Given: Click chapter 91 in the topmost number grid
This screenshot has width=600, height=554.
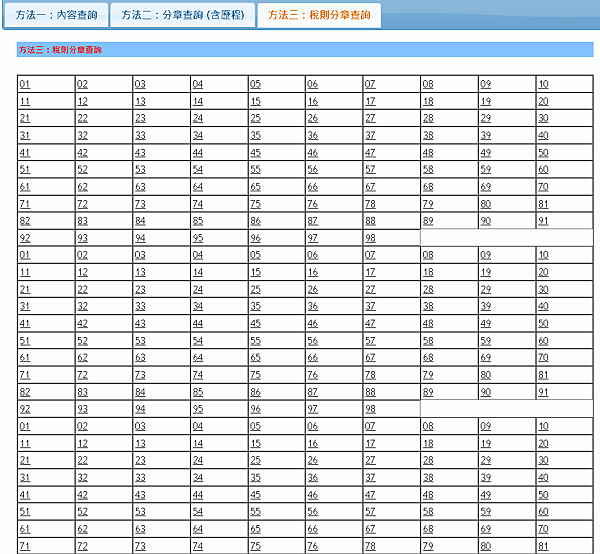Looking at the screenshot, I should [x=543, y=221].
